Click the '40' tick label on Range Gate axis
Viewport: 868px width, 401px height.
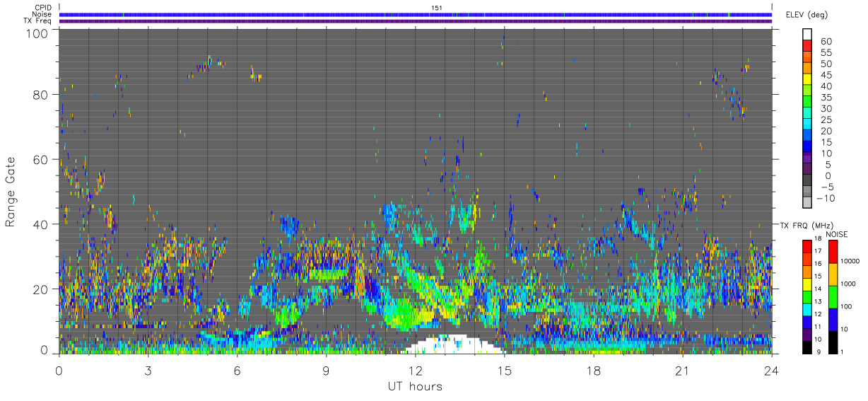coord(42,224)
